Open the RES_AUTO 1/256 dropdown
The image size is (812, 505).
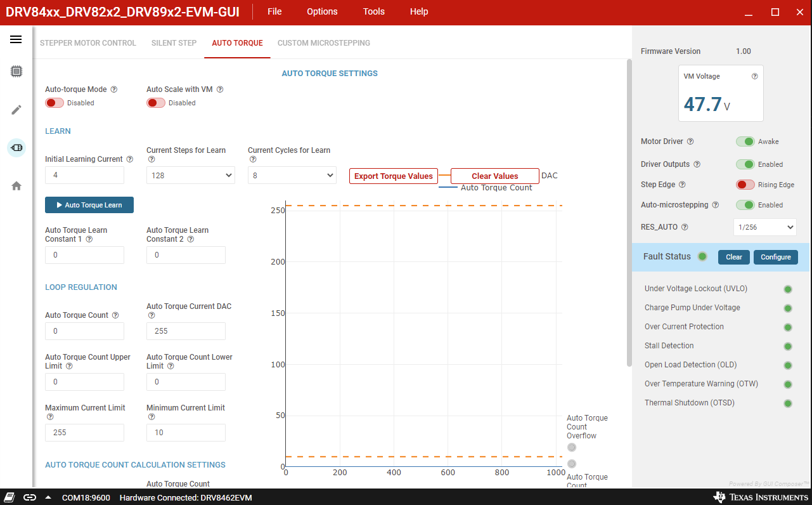(x=765, y=227)
